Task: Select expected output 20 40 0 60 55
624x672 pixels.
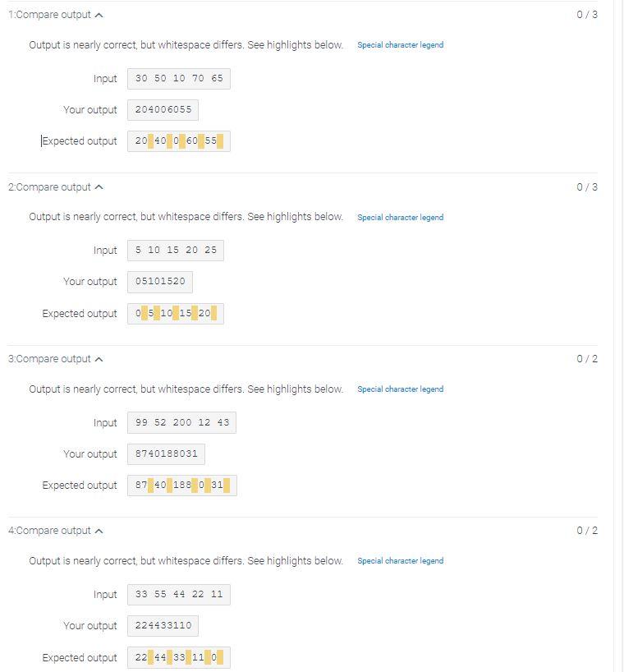Action: pyautogui.click(x=177, y=140)
